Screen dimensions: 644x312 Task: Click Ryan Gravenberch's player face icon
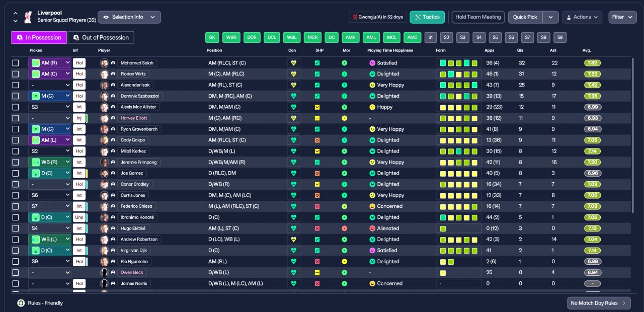click(105, 129)
